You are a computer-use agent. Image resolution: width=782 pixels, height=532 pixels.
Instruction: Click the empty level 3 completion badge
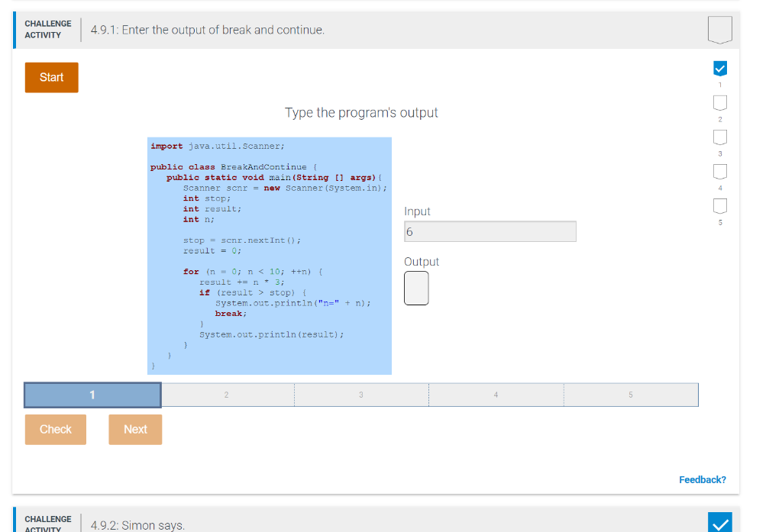click(719, 137)
